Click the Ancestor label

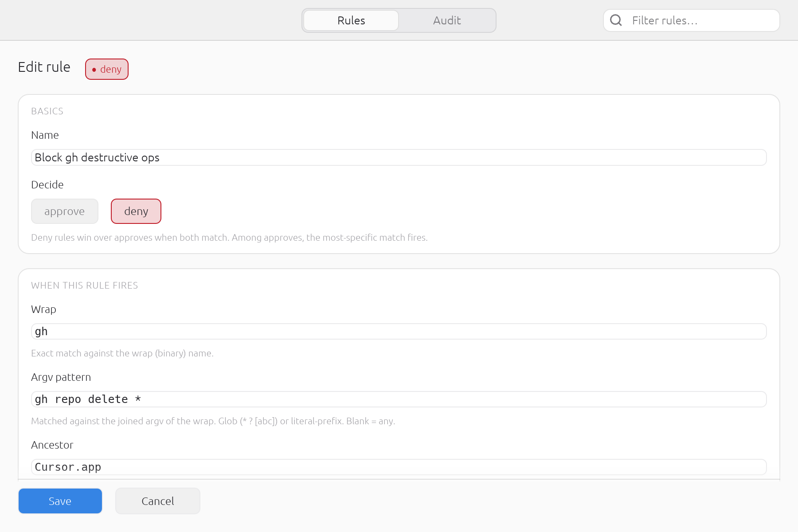52,445
